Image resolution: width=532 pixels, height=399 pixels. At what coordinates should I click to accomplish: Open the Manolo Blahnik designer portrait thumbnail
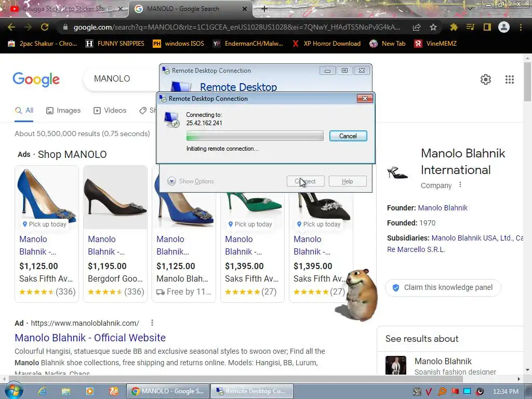(x=395, y=365)
